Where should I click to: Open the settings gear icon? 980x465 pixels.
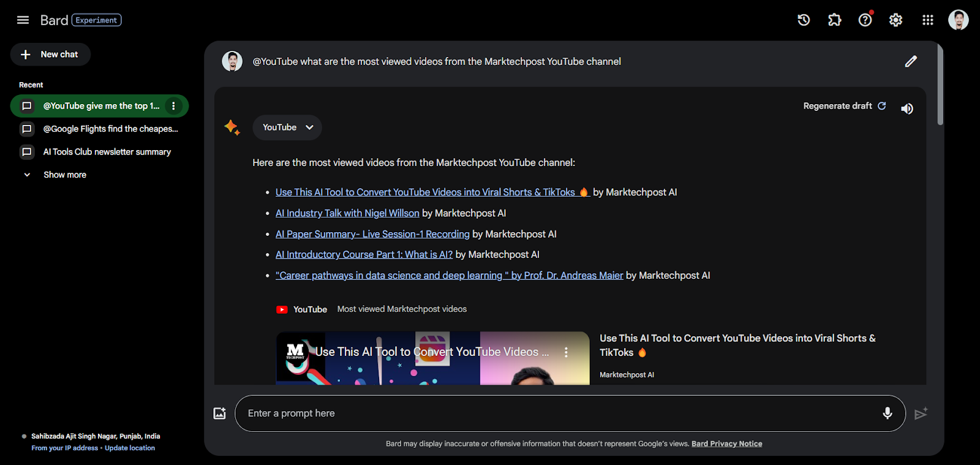click(x=895, y=20)
